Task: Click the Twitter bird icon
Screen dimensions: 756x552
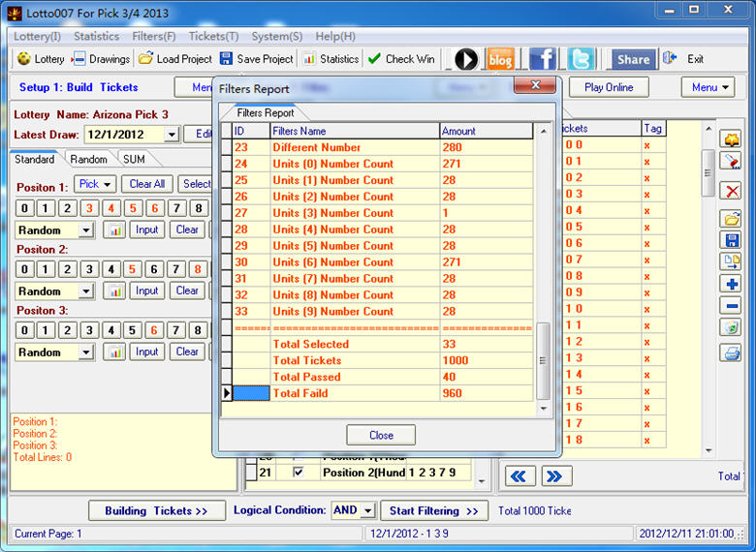Action: click(581, 59)
